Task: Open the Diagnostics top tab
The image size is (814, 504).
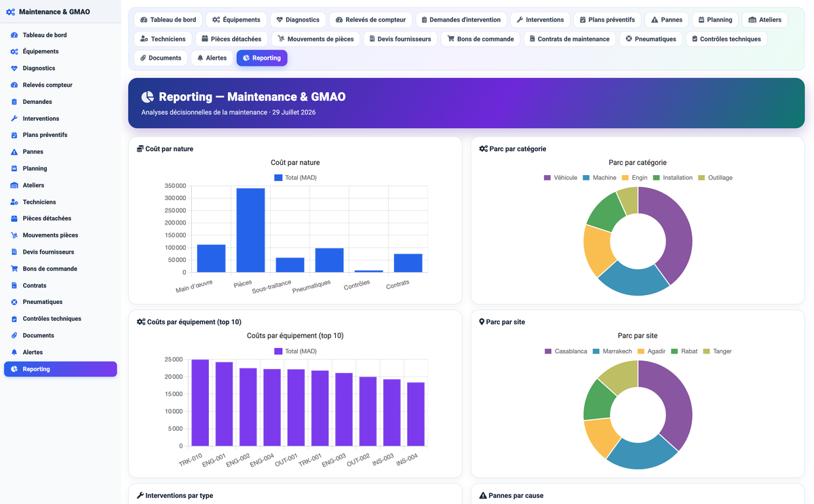Action: click(298, 20)
